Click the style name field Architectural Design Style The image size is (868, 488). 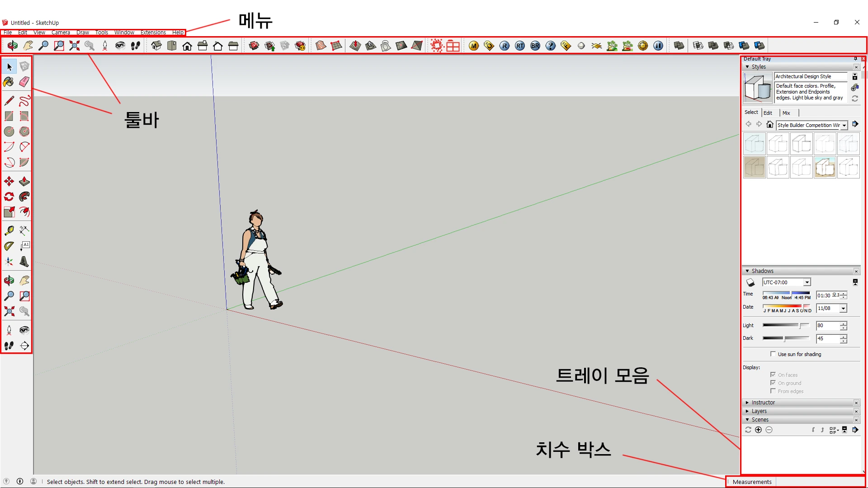coord(811,77)
